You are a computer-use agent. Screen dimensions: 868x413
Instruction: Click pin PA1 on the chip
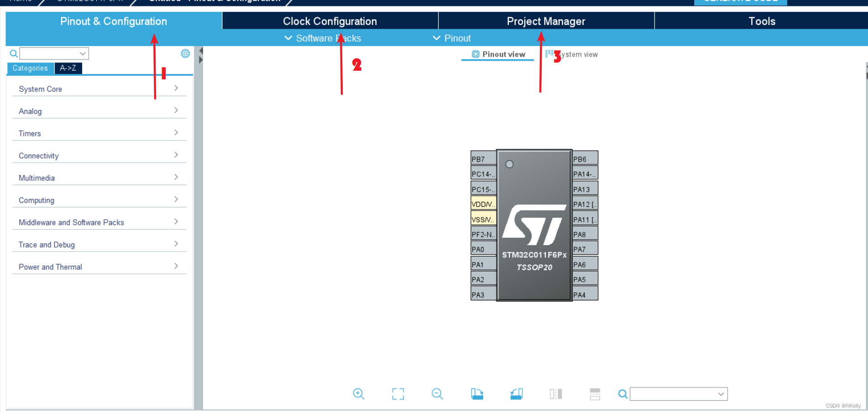click(x=483, y=264)
